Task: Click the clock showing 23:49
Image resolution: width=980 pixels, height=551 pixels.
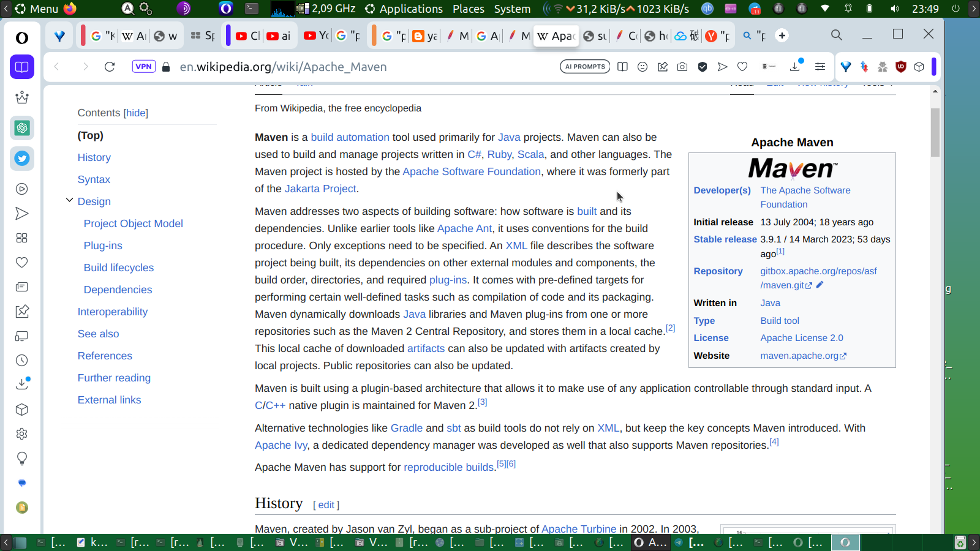Action: point(925,9)
